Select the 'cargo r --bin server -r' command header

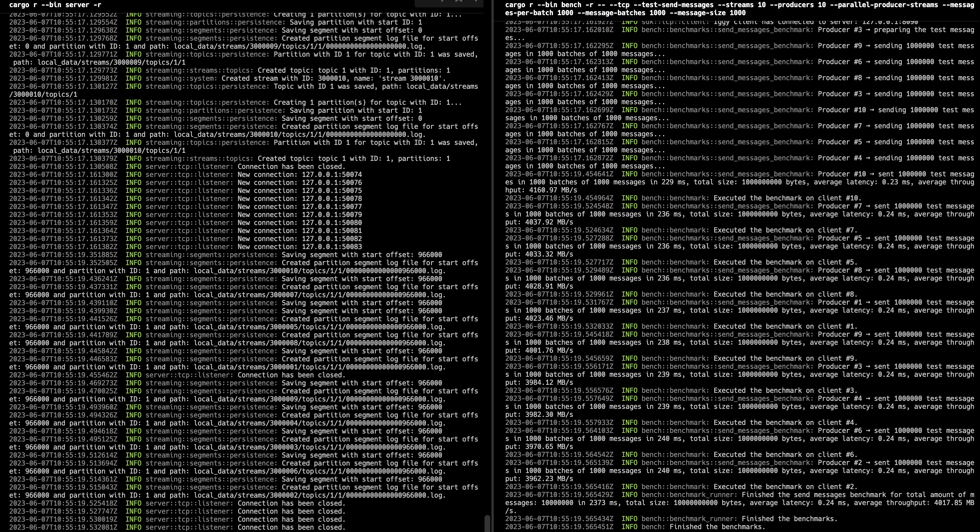click(x=55, y=5)
